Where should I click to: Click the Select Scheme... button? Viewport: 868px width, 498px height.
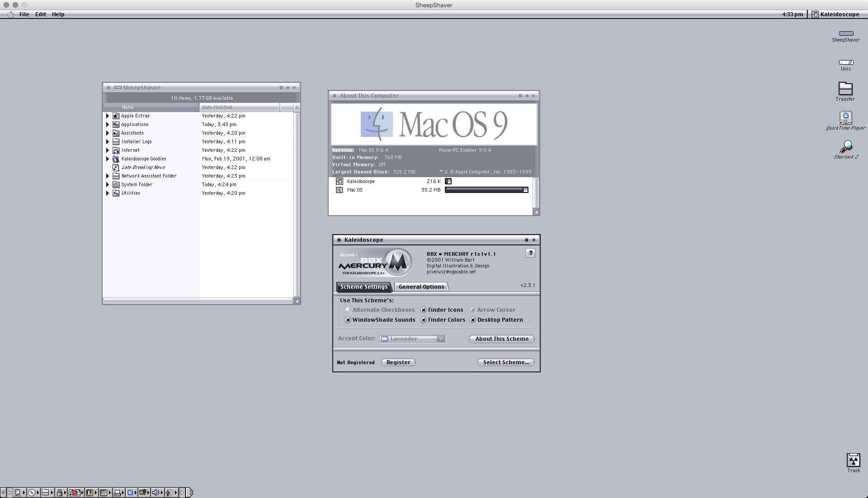505,362
